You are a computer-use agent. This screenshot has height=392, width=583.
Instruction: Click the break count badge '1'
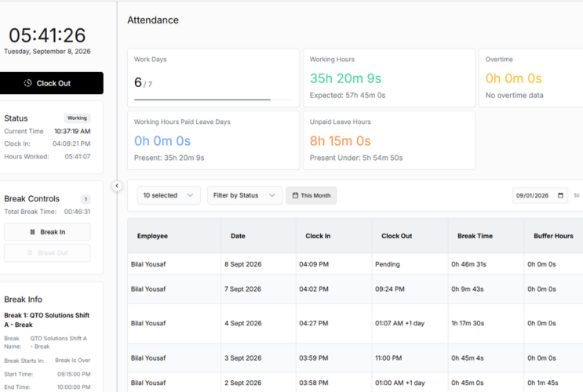pyautogui.click(x=86, y=199)
